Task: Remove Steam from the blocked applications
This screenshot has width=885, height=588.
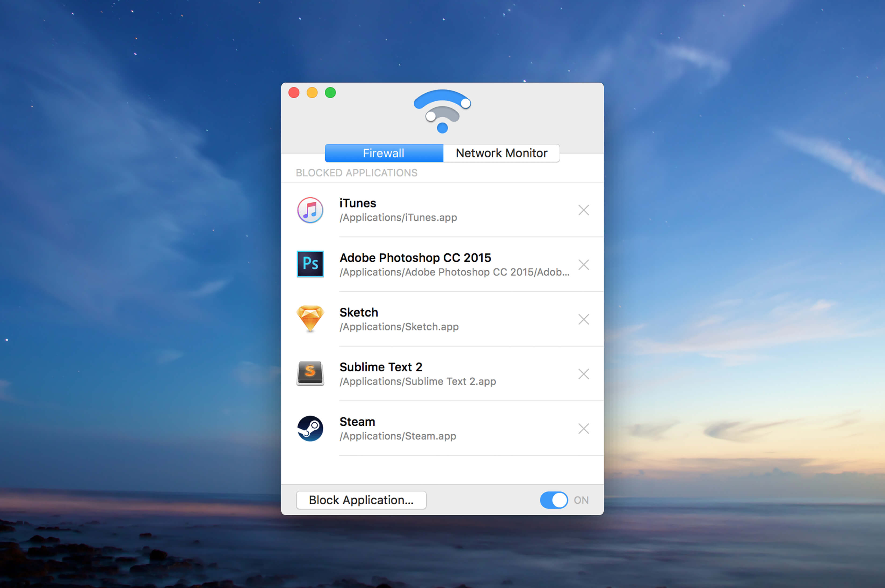Action: point(584,429)
